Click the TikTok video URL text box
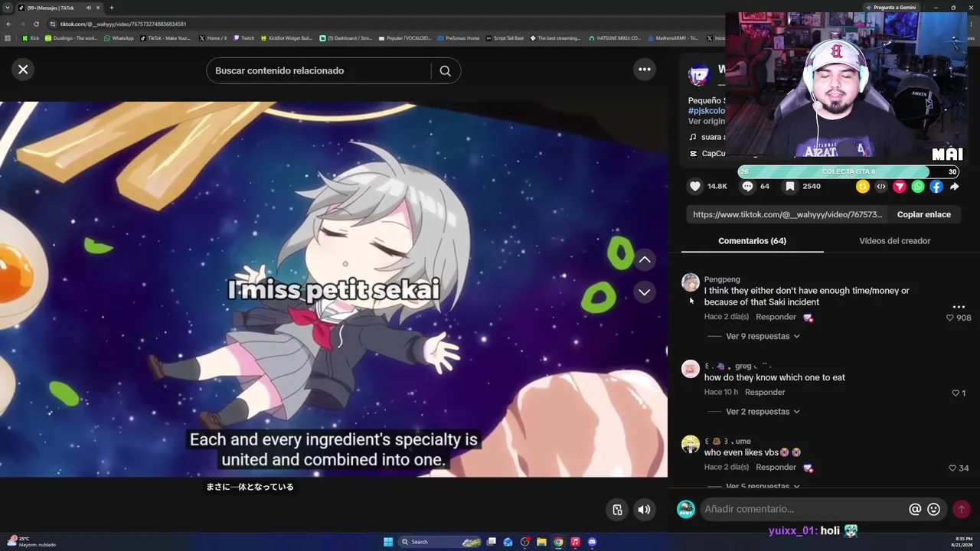Image resolution: width=980 pixels, height=551 pixels. [x=788, y=214]
